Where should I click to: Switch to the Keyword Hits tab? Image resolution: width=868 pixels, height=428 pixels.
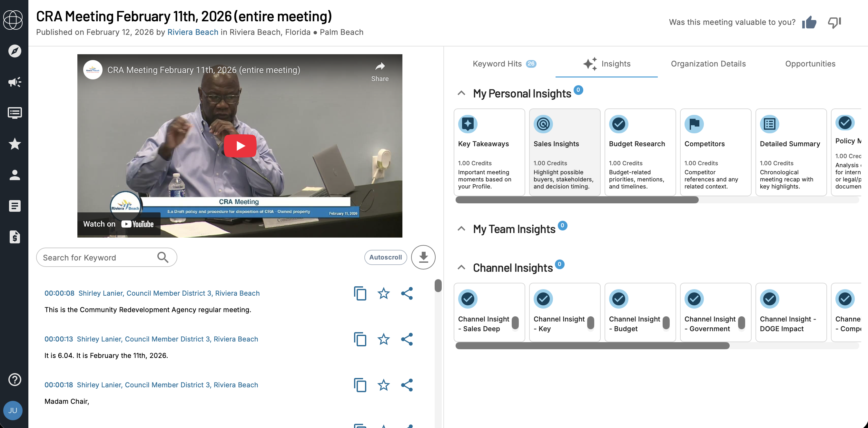point(504,64)
